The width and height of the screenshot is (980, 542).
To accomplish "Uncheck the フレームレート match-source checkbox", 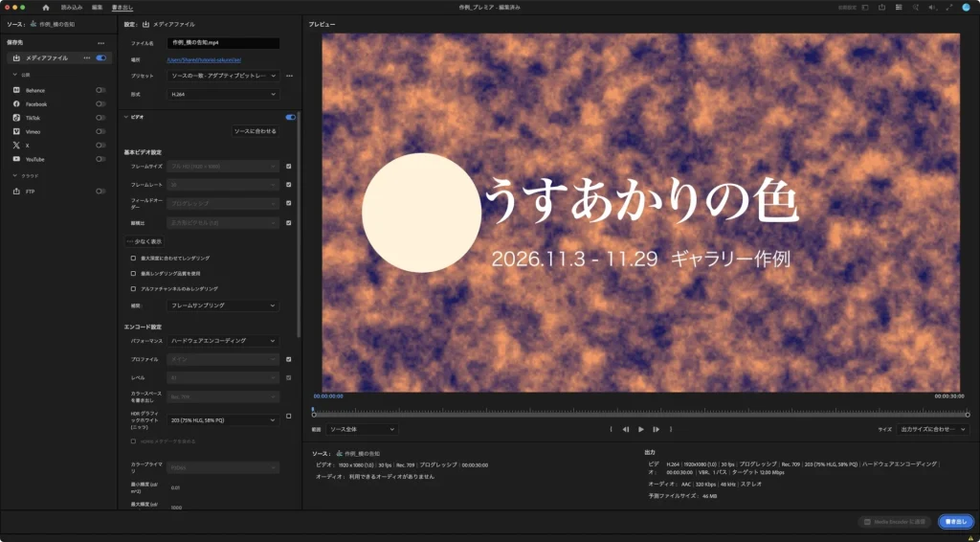I will click(x=289, y=185).
